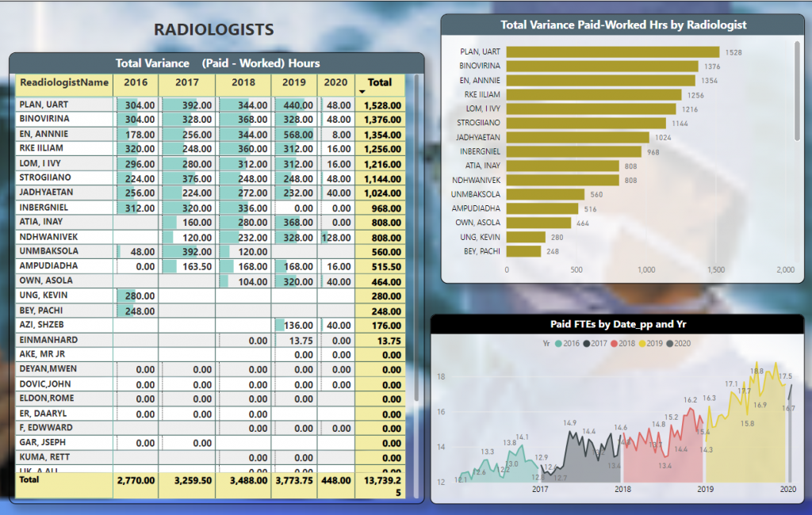The height and width of the screenshot is (515, 812).
Task: Sort table by ReadiologistName column header
Action: (64, 82)
